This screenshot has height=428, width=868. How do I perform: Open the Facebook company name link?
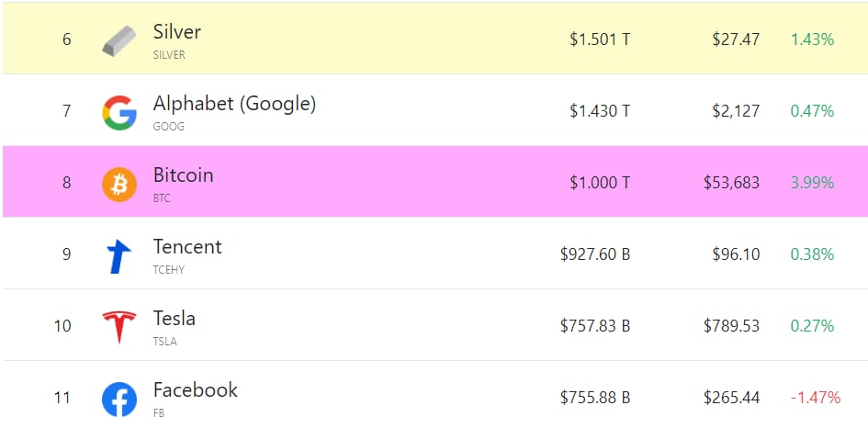click(x=195, y=389)
